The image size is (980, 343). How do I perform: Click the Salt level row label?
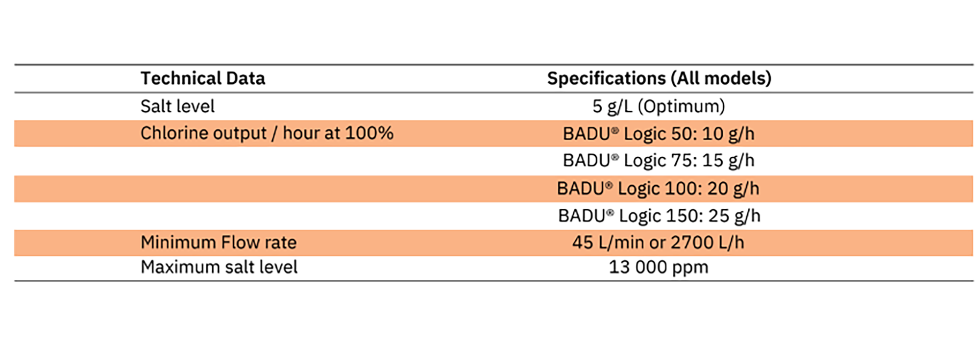coord(177,106)
